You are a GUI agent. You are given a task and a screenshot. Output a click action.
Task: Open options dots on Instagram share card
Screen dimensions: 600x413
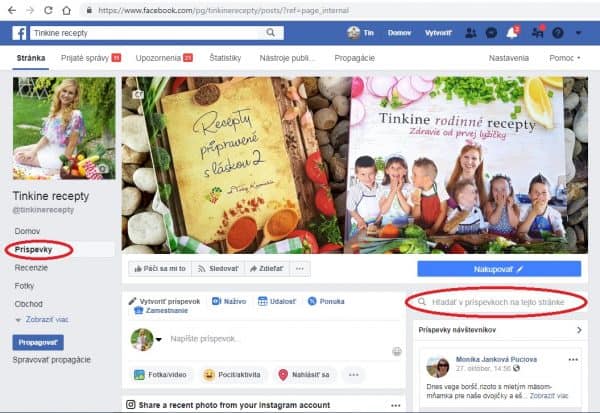[396, 405]
